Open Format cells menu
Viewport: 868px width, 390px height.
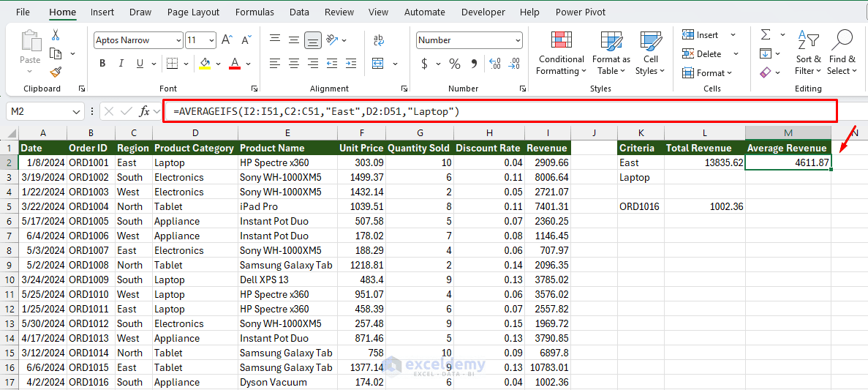click(707, 72)
